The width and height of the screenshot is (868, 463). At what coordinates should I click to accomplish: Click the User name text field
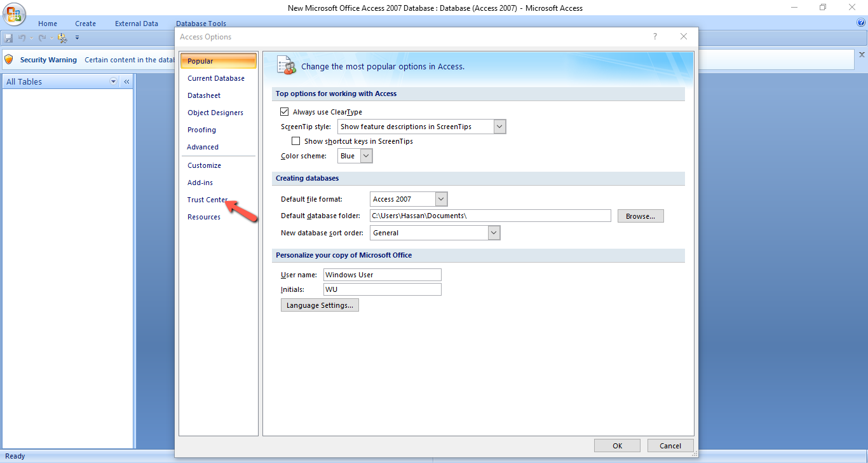point(382,275)
